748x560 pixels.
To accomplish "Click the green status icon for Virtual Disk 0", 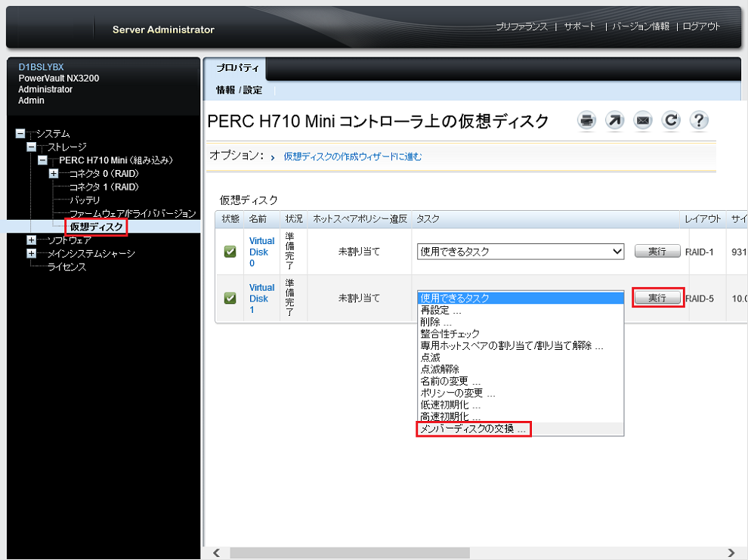I will pos(229,251).
